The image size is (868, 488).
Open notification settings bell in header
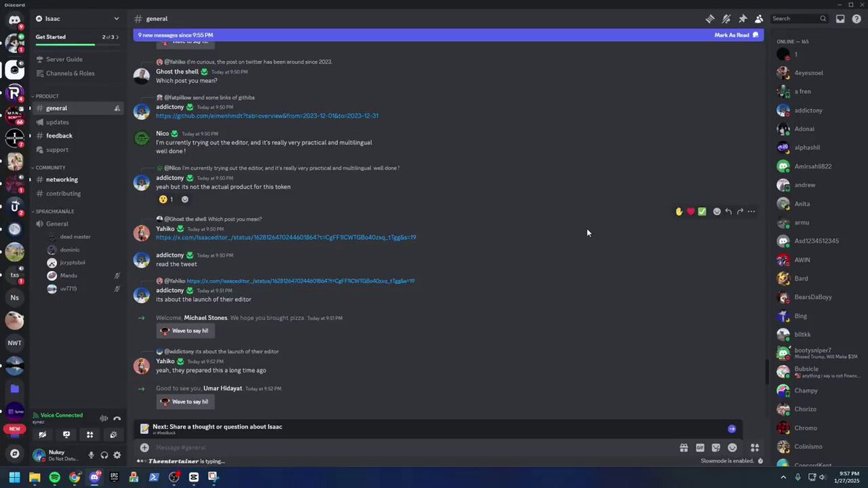(726, 19)
